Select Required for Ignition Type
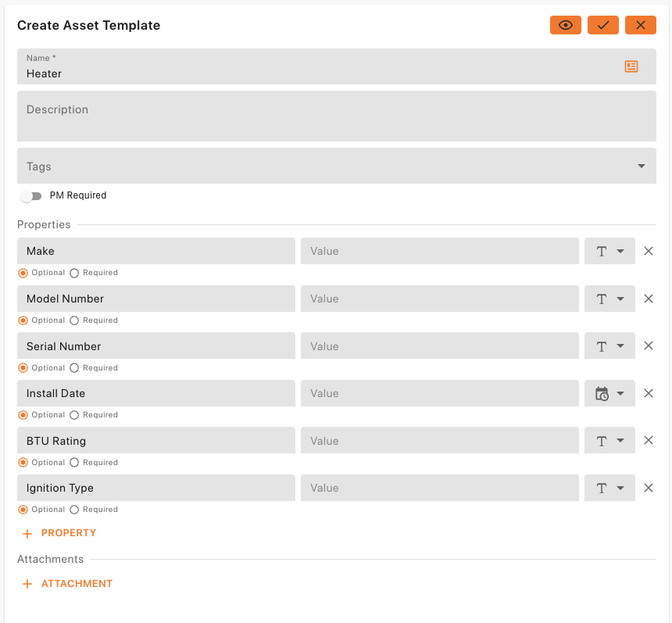This screenshot has width=672, height=623. coord(74,510)
